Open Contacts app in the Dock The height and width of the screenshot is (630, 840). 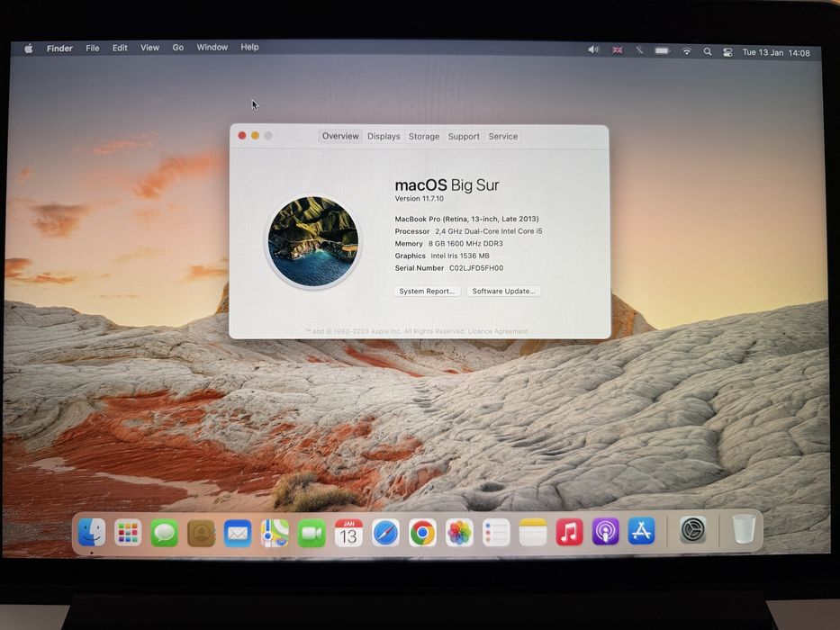coord(202,533)
